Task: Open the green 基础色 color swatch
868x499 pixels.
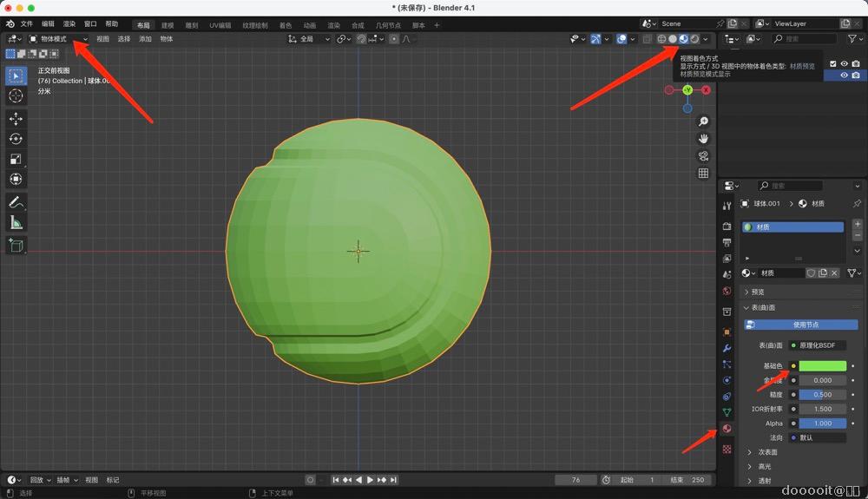Action: 822,366
